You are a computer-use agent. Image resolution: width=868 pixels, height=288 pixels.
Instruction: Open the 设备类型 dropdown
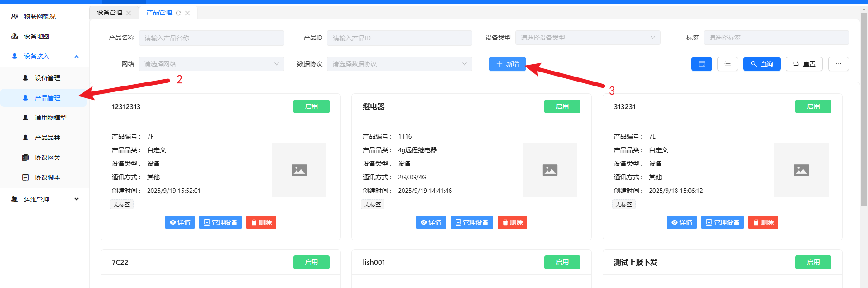(x=587, y=38)
